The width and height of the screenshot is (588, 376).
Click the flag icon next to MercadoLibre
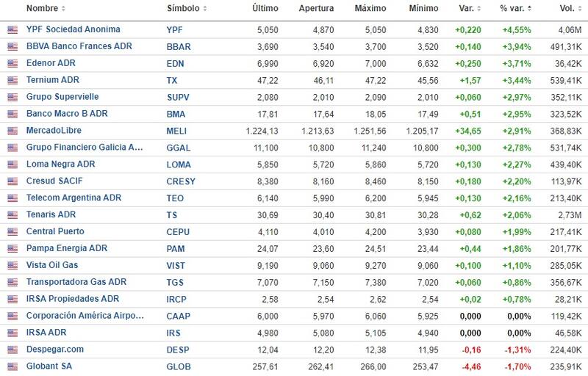pyautogui.click(x=12, y=131)
